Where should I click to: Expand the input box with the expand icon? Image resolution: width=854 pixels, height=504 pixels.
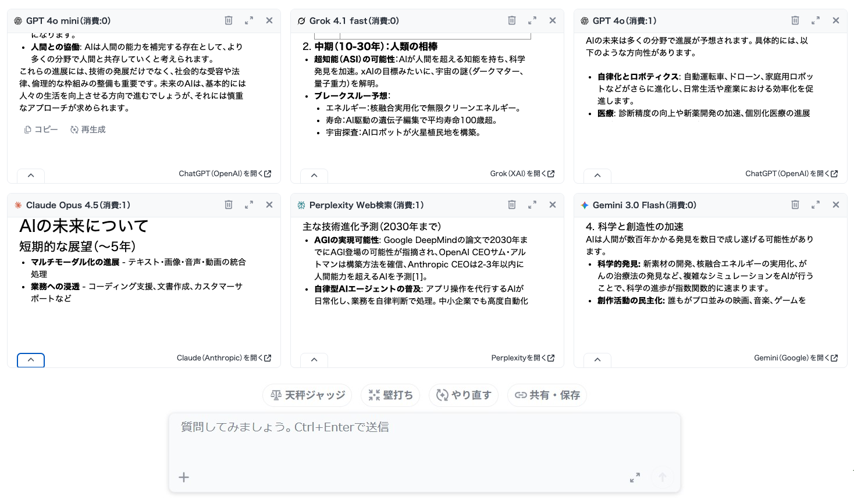[635, 477]
